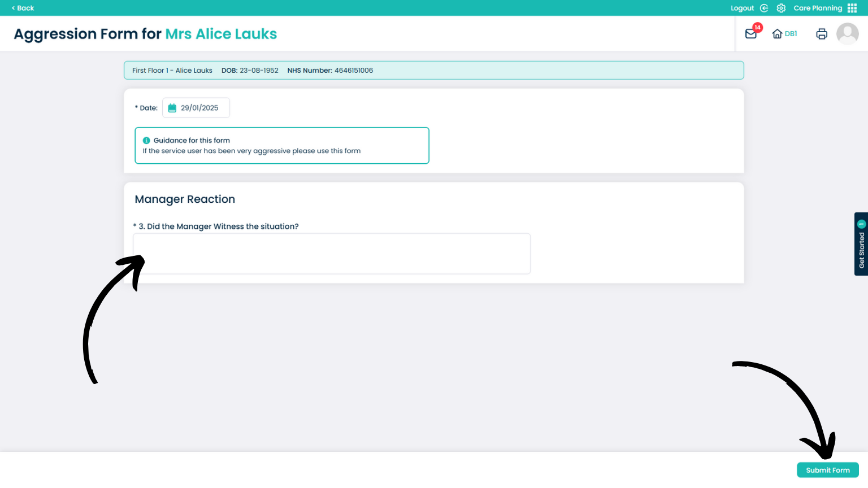Open the settings gear icon
The image size is (868, 488).
[x=781, y=8]
